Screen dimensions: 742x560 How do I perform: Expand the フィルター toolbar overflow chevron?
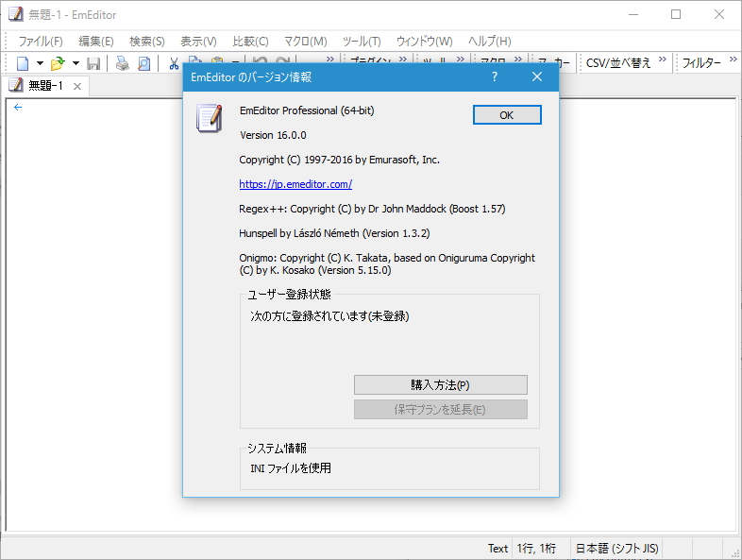click(734, 59)
